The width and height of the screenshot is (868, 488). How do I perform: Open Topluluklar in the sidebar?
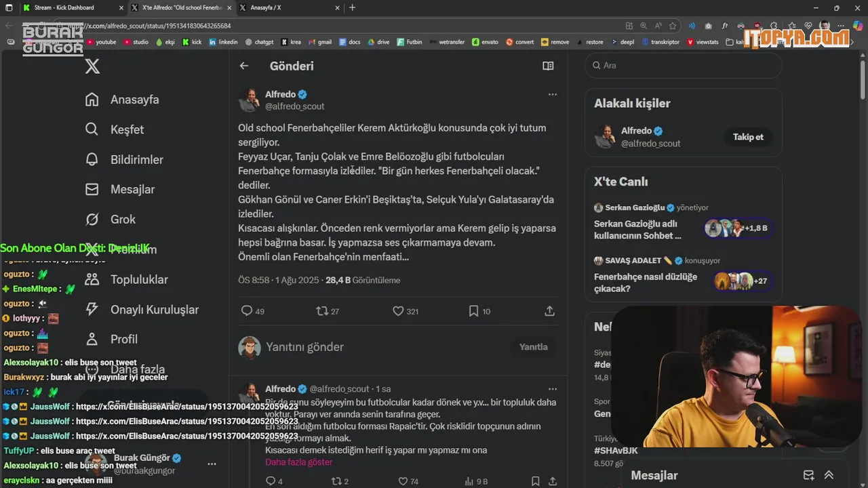(x=126, y=279)
